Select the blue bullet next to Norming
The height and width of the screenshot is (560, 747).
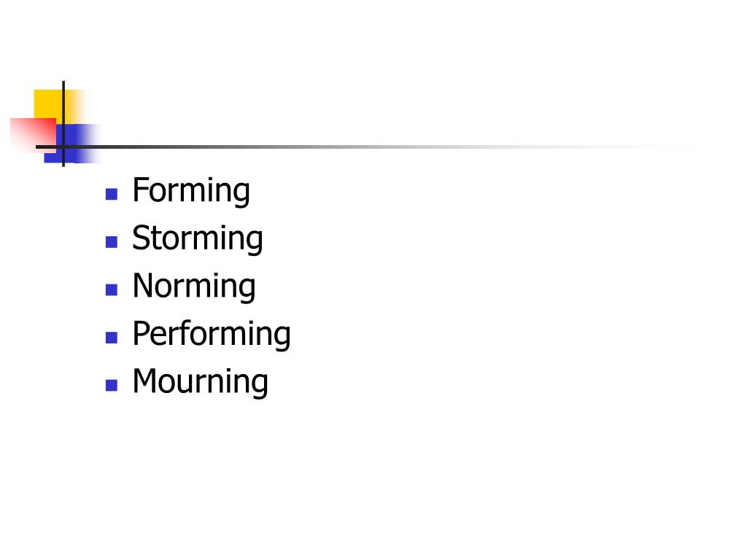pyautogui.click(x=112, y=289)
